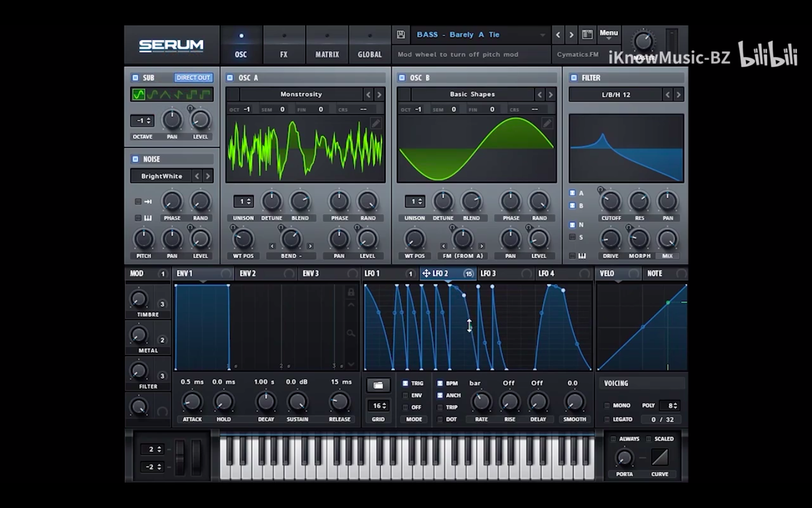The image size is (812, 508).
Task: Open the BrightWhite noise selector
Action: point(161,176)
